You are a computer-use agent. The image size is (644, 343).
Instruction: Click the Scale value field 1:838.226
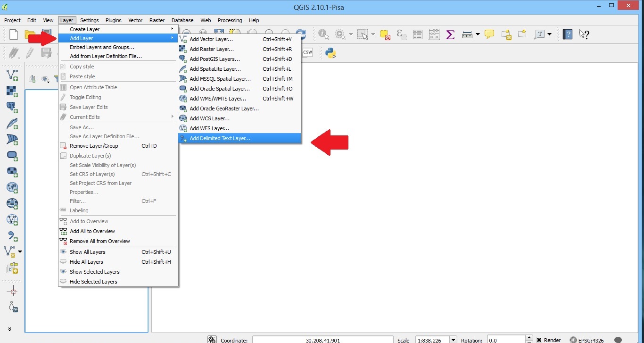432,340
